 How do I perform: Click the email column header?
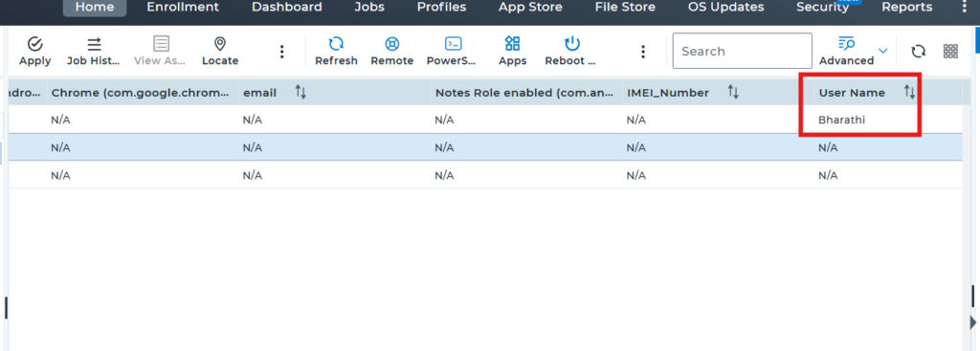pos(334,93)
